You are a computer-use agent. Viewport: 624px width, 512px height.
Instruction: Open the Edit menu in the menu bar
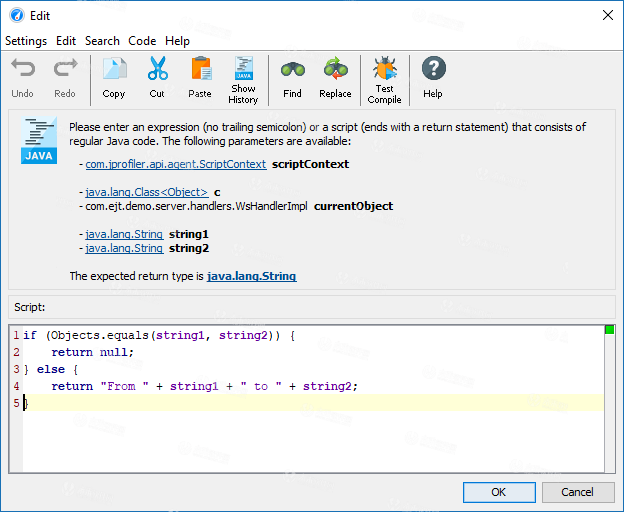tap(66, 41)
